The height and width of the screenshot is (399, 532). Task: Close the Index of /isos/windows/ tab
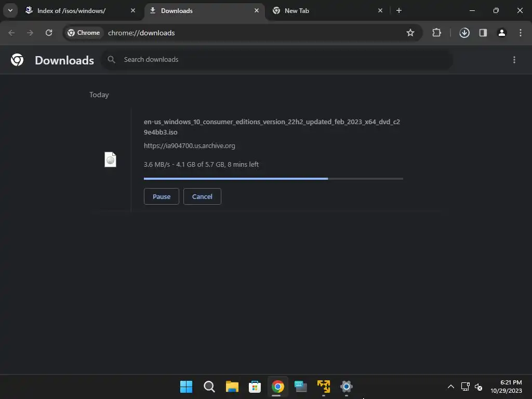click(x=133, y=10)
